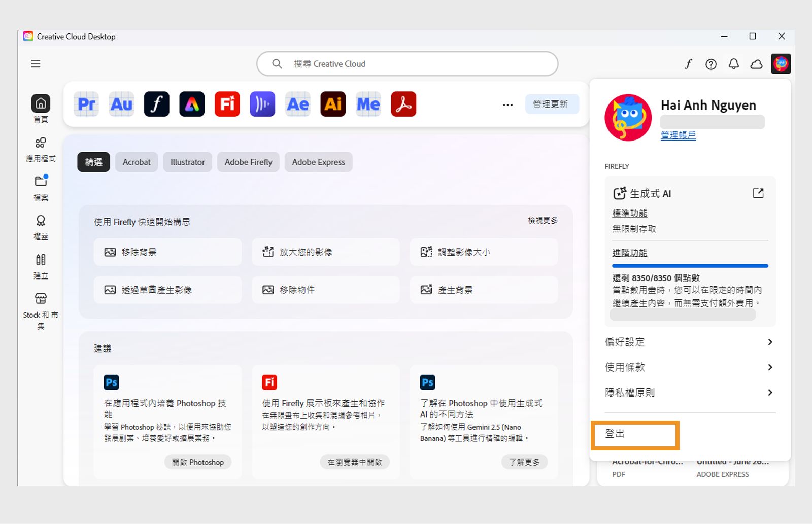Switch to the Adobe Express tab

coord(319,162)
